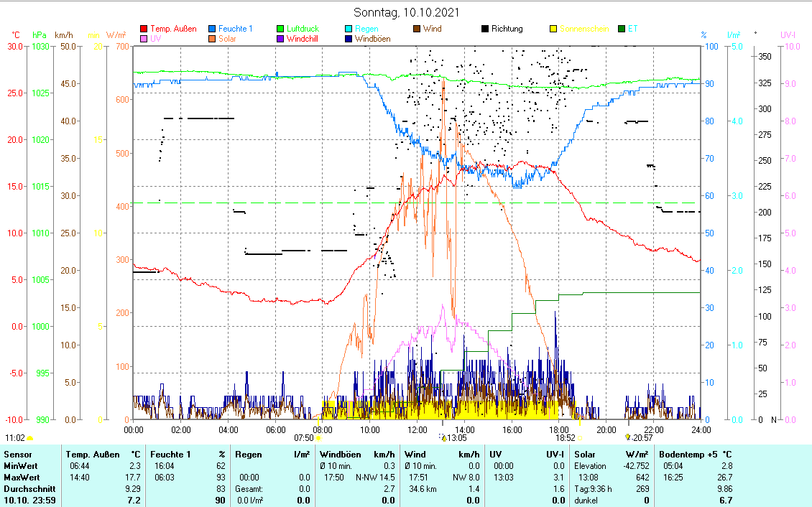Click the hPa axis unit label
The height and width of the screenshot is (507, 812).
tap(40, 35)
